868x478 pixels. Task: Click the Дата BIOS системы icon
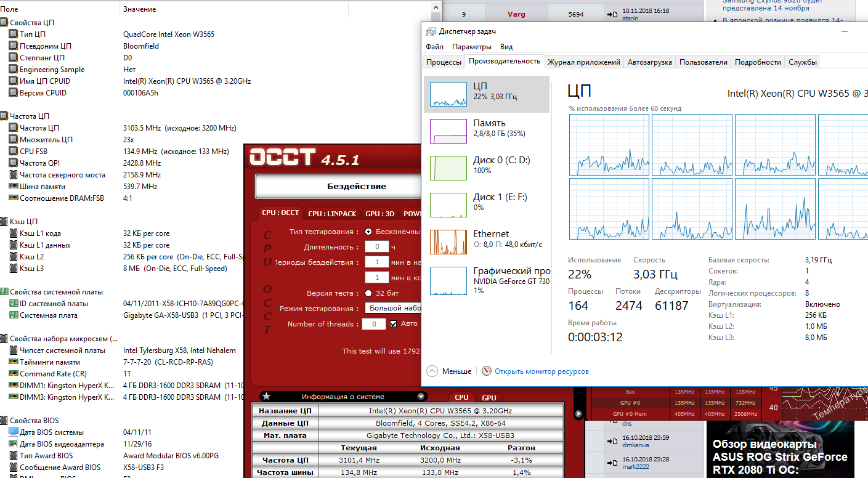tap(14, 432)
